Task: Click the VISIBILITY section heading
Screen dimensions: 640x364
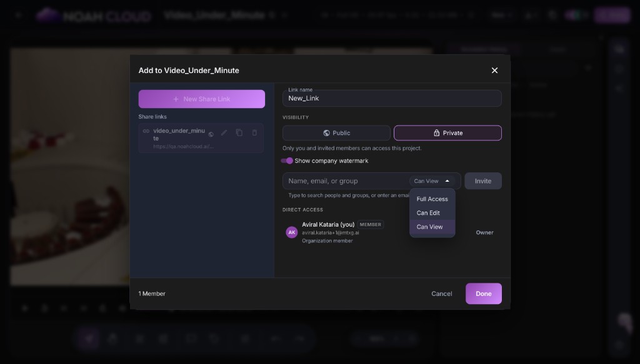Action: pyautogui.click(x=296, y=117)
